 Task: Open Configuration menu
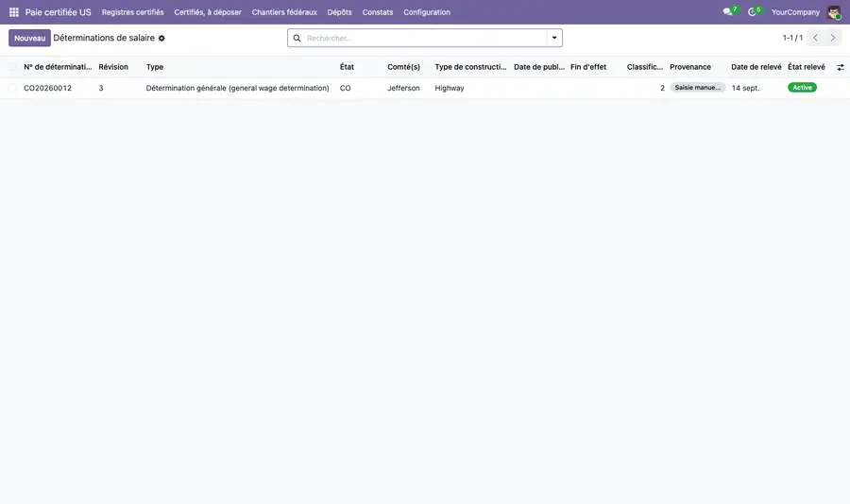click(427, 12)
